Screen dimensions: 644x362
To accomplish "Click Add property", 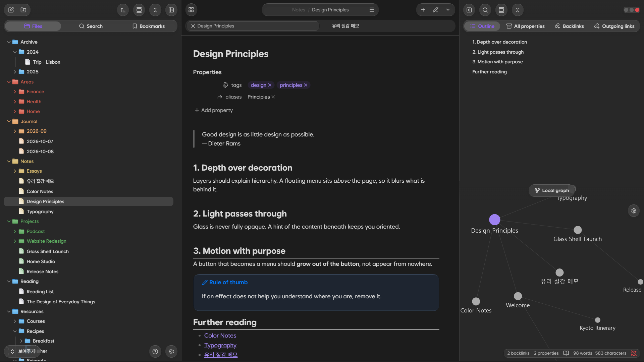I will tap(214, 110).
